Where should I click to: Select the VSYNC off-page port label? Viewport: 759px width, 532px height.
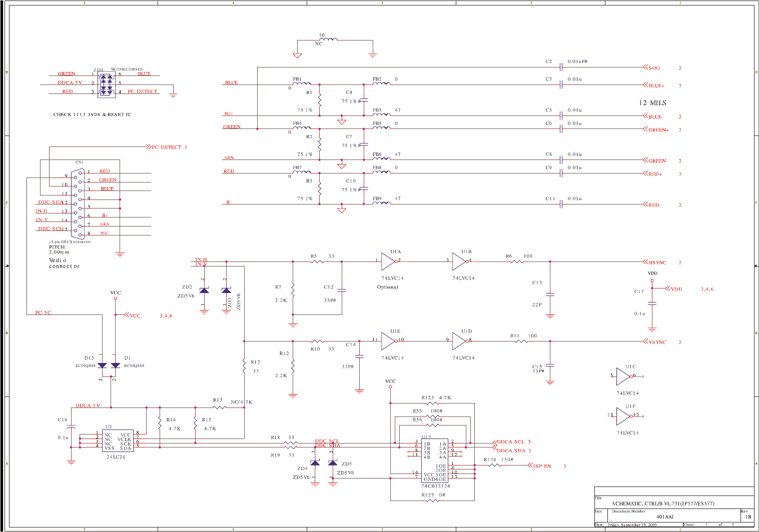657,342
